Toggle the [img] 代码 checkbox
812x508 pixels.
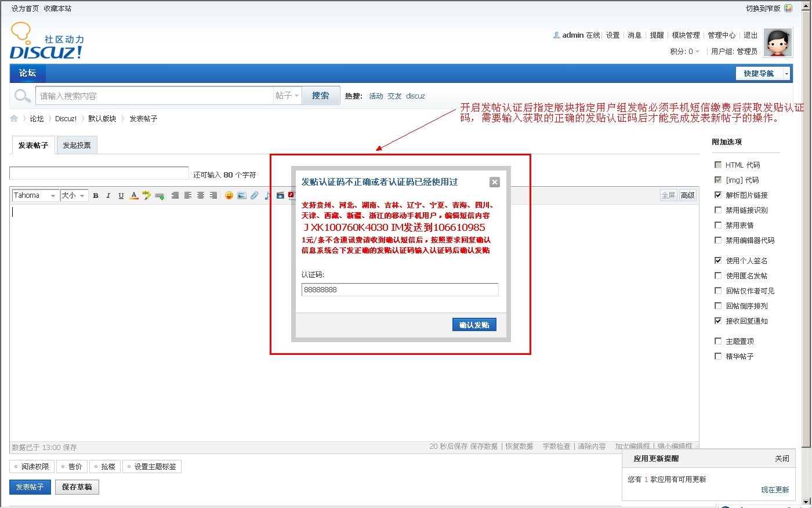(718, 180)
